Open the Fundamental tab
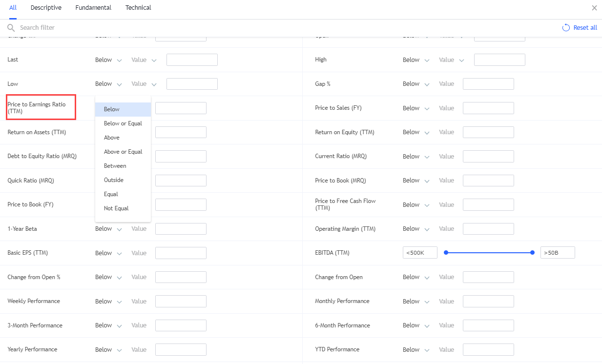This screenshot has width=602, height=364. [x=93, y=8]
